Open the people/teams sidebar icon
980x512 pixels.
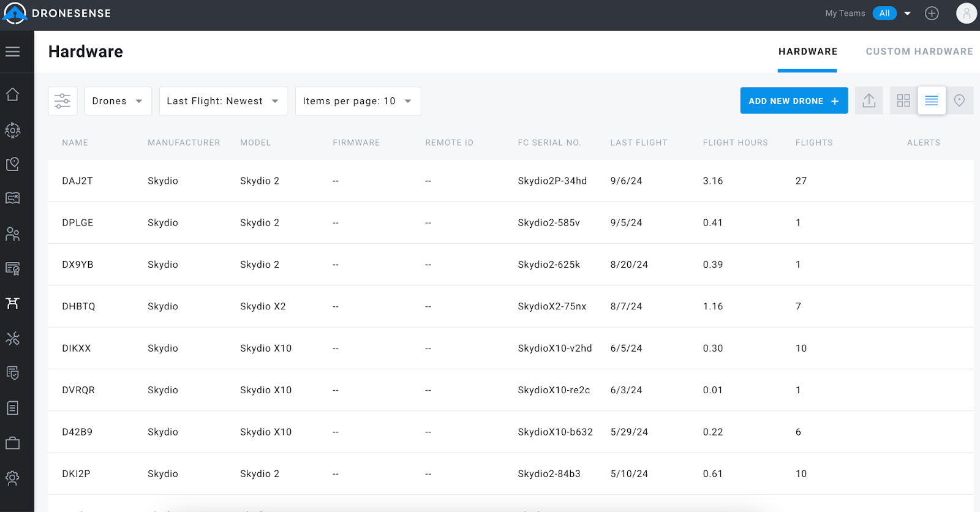tap(12, 233)
